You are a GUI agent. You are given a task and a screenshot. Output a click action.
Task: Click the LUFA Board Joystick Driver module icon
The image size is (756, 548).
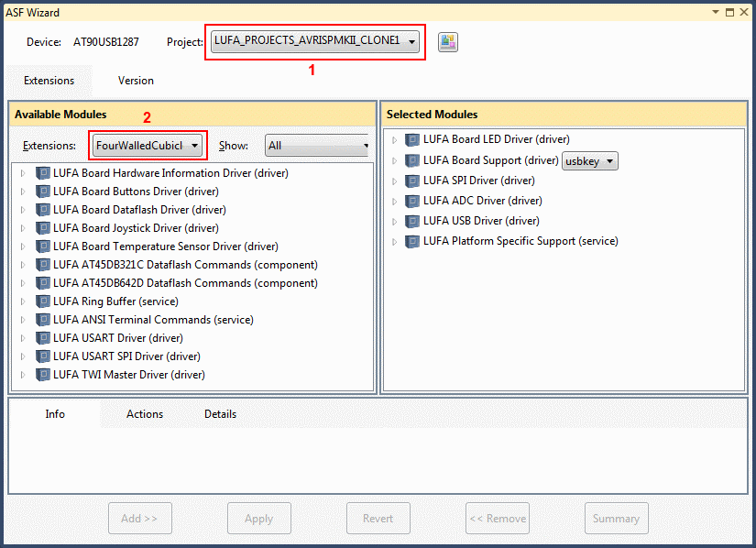pyautogui.click(x=41, y=227)
